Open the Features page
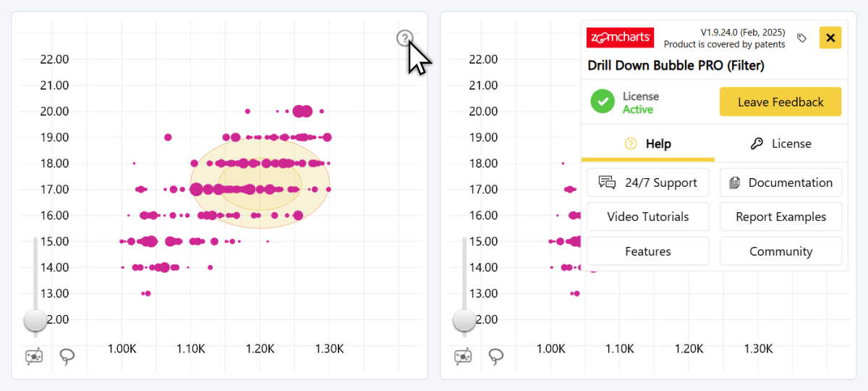 (648, 251)
